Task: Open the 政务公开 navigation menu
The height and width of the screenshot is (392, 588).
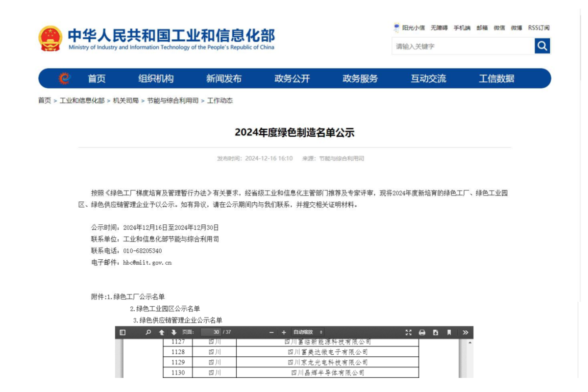Action: (292, 78)
